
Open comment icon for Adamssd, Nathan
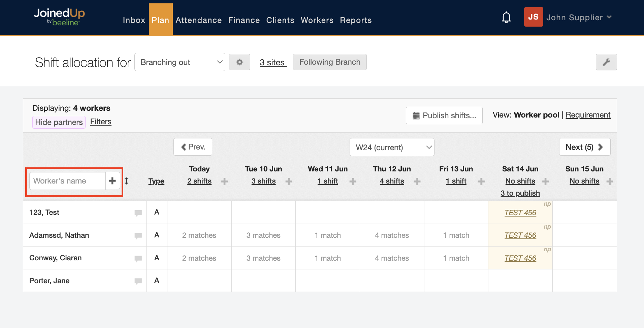tap(138, 235)
